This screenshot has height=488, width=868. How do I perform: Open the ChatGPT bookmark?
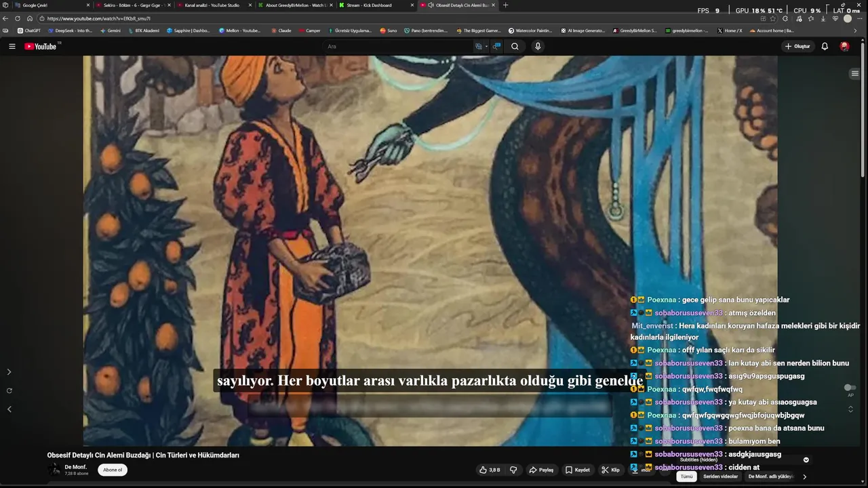click(x=29, y=30)
